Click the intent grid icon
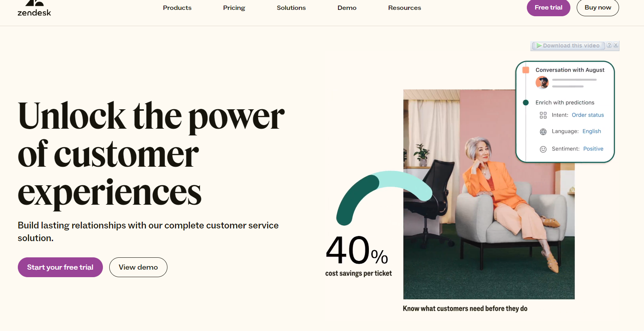Viewport: 644px width, 331px height. click(543, 115)
